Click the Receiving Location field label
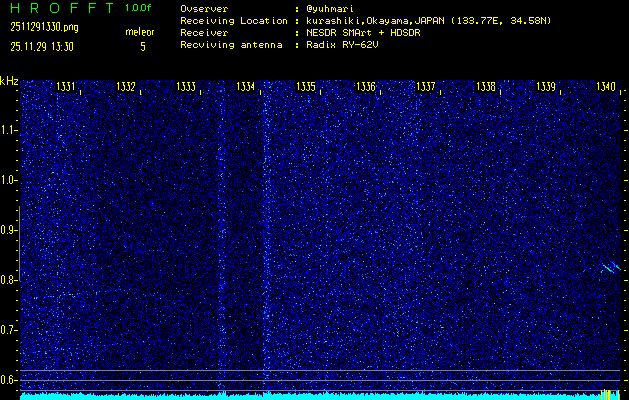The image size is (629, 400). coord(234,21)
